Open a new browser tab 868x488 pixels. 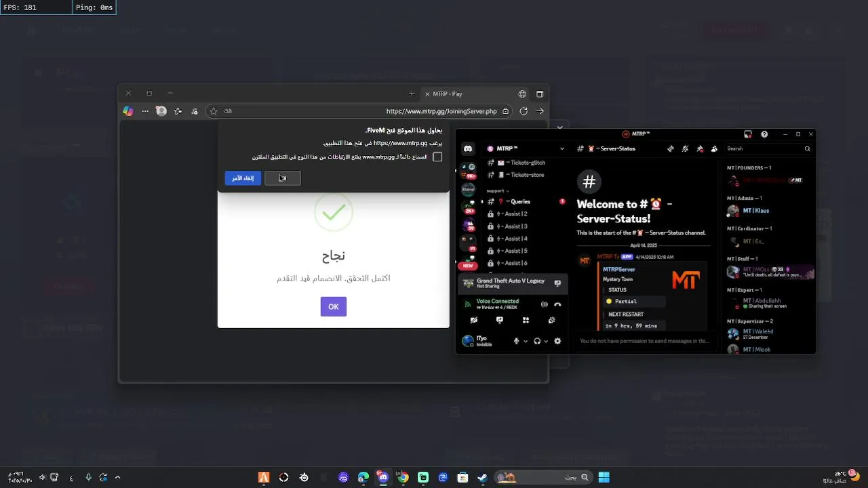[x=412, y=94]
